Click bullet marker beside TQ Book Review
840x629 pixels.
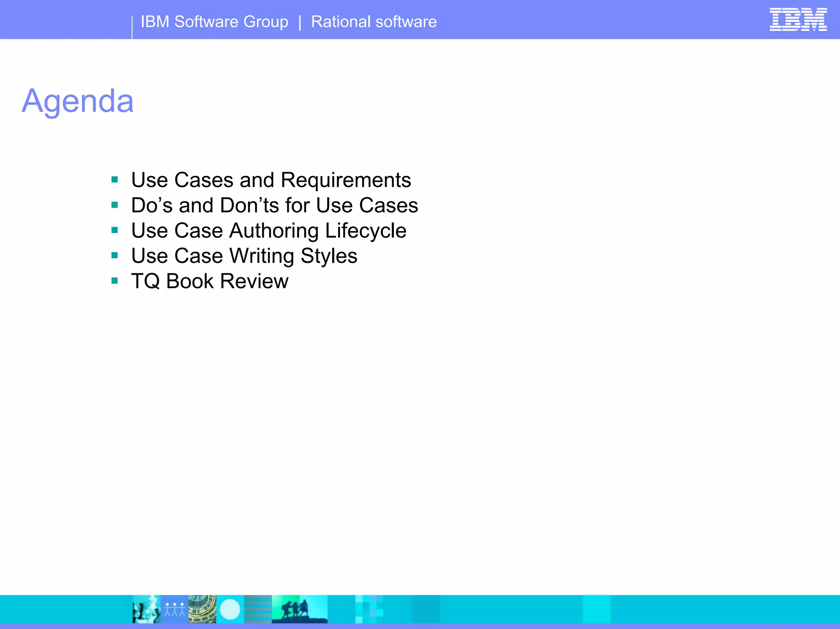tap(115, 281)
